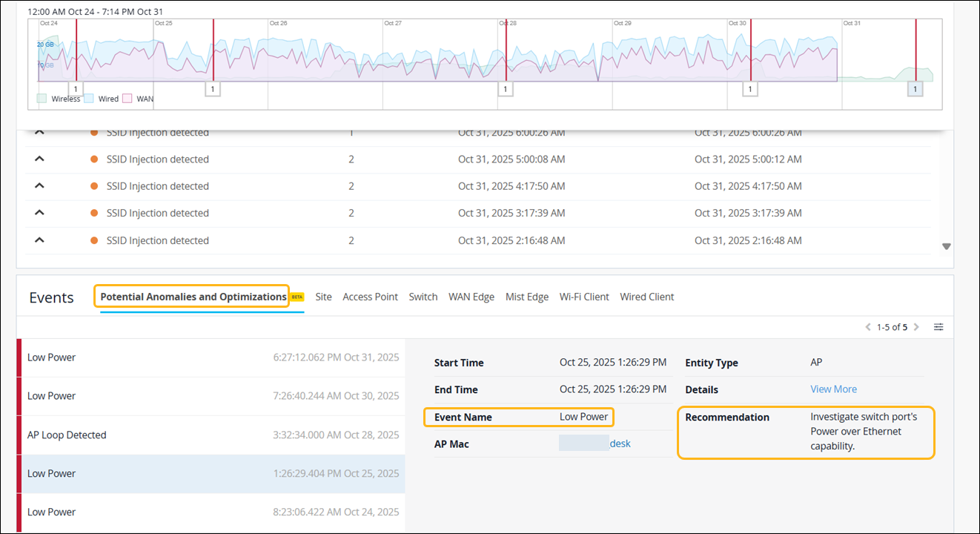The height and width of the screenshot is (534, 980).
Task: Open the View More details link
Action: pyautogui.click(x=833, y=389)
